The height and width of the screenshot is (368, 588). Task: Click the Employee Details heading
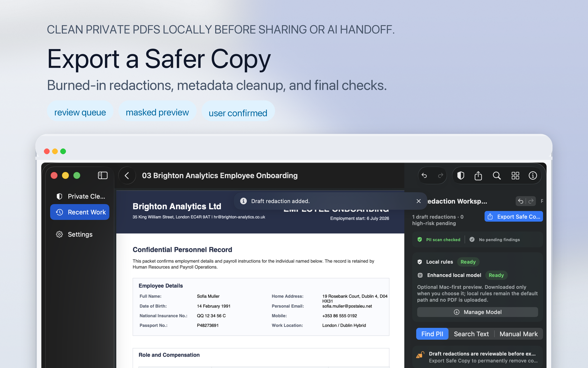(x=160, y=286)
